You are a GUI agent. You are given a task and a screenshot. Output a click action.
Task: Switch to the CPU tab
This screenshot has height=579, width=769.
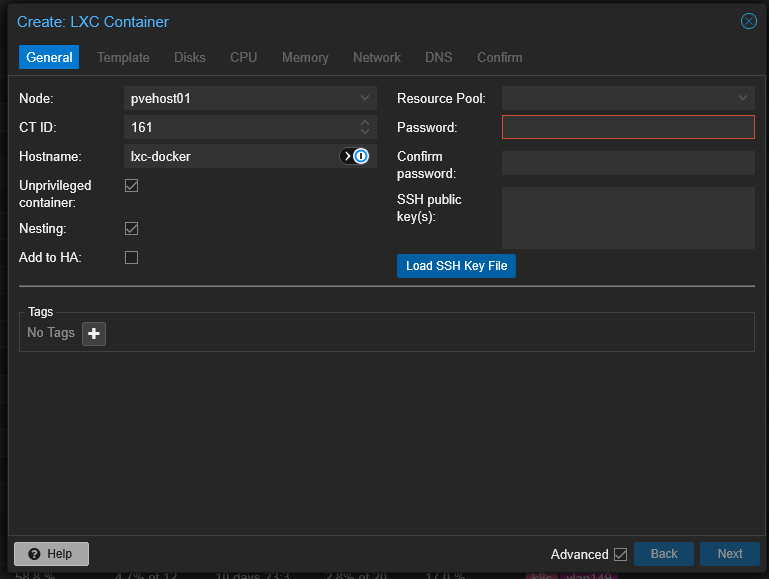[x=243, y=57]
